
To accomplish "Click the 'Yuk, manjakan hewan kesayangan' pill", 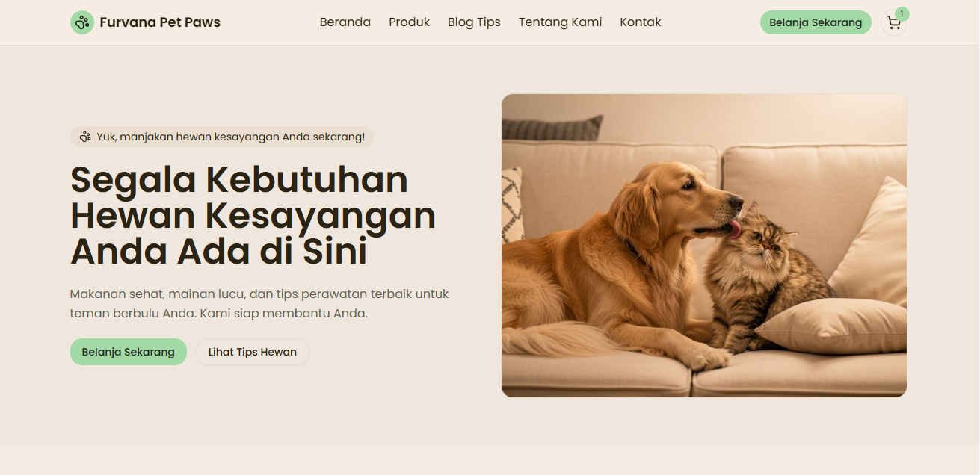I will 222,137.
